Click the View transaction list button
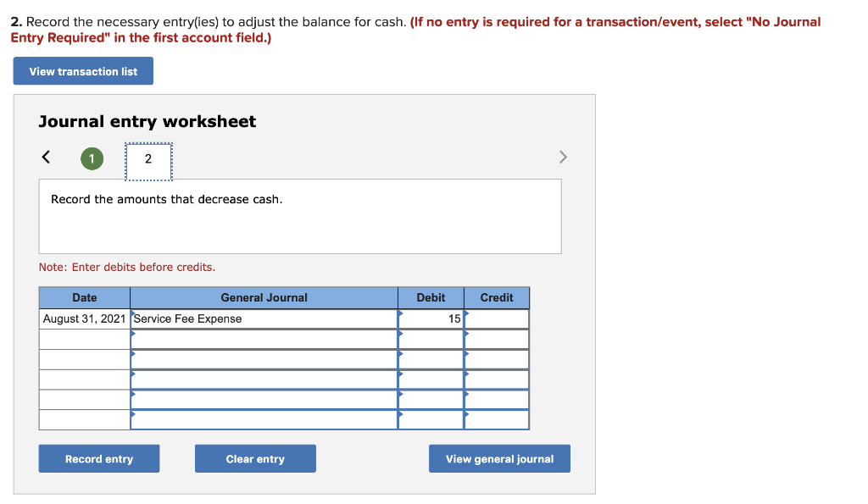Viewport: 868px width, 504px height. [82, 71]
